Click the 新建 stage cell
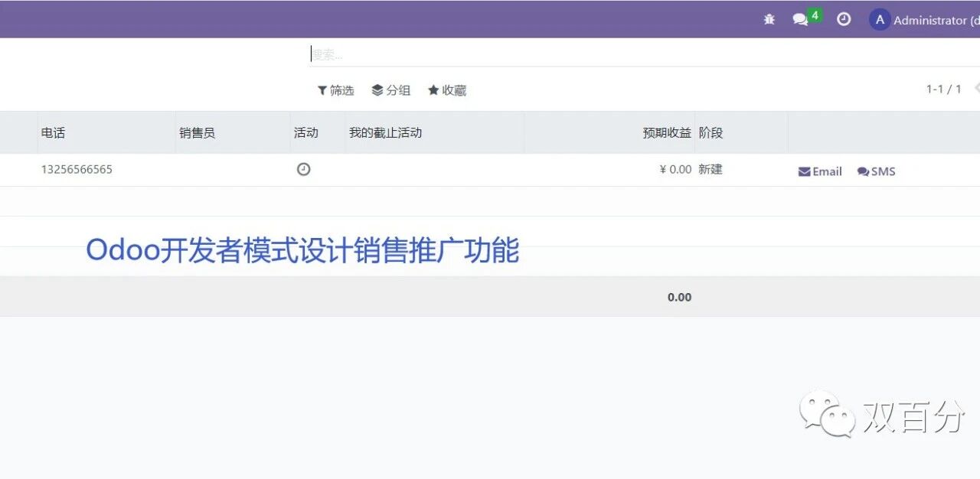The height and width of the screenshot is (479, 980). coord(710,169)
